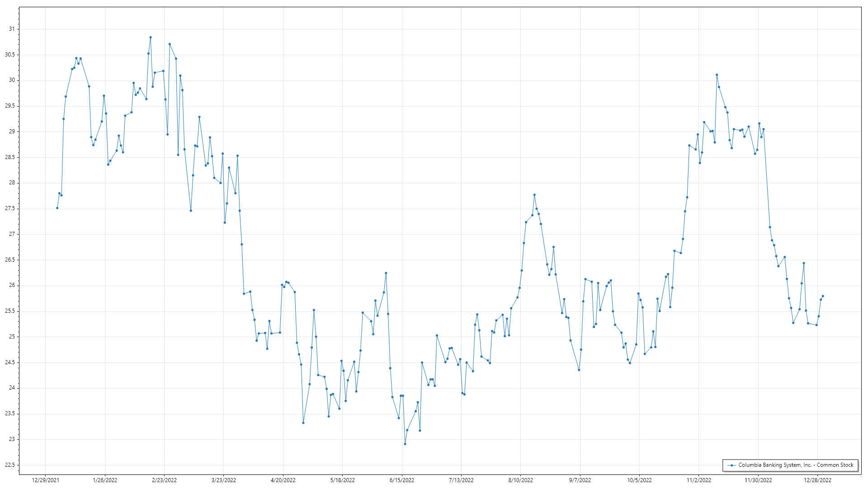The height and width of the screenshot is (488, 868).
Task: Click the first data point at 27.5
Action: click(x=57, y=208)
